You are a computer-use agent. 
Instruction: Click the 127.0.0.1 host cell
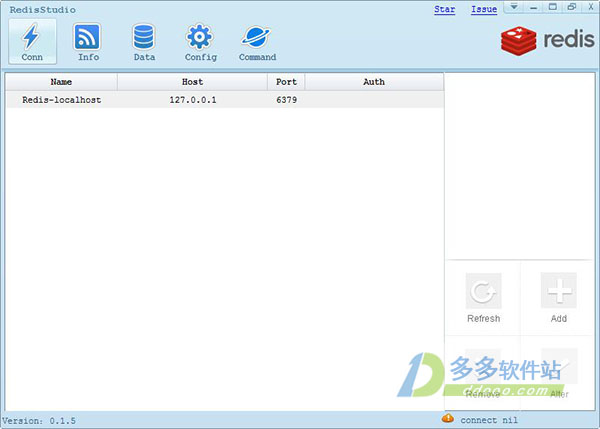192,100
